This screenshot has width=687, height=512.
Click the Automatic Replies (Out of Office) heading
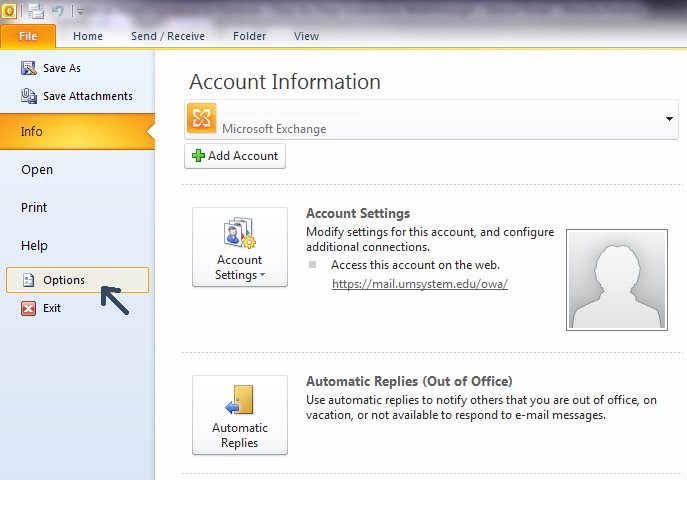tap(409, 381)
